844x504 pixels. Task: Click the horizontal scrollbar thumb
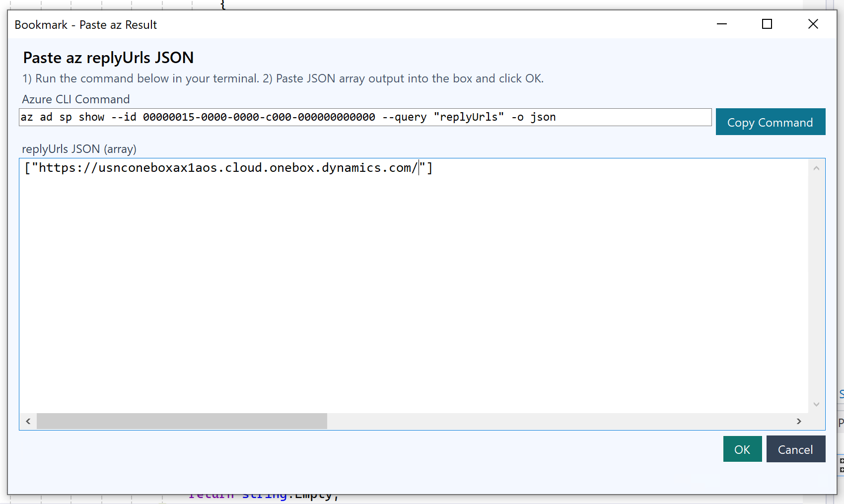tap(181, 421)
